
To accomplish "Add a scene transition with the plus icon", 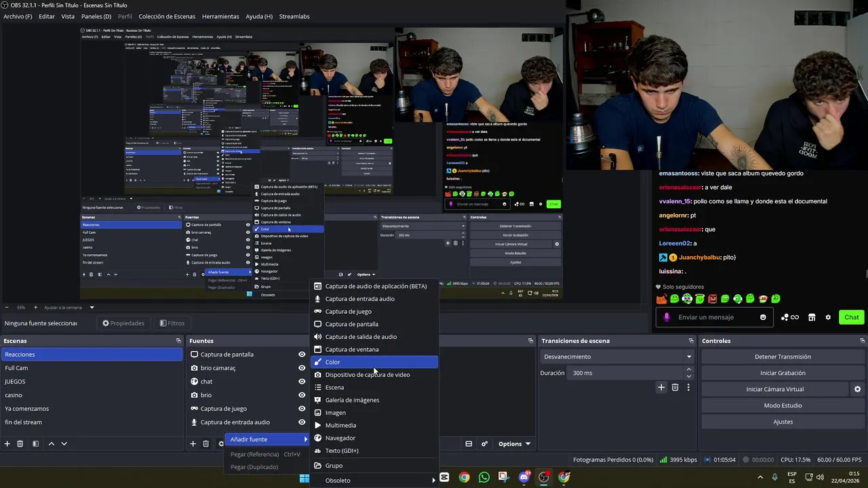I will coord(661,388).
